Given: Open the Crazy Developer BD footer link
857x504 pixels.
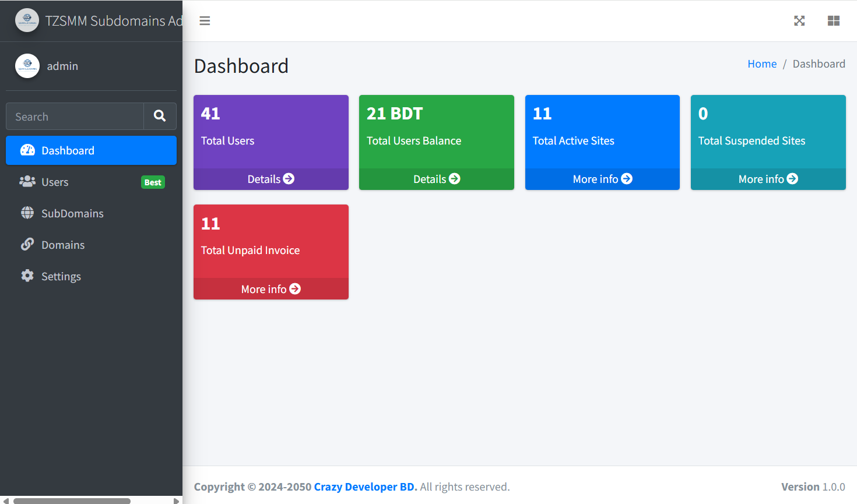Looking at the screenshot, I should (x=364, y=487).
